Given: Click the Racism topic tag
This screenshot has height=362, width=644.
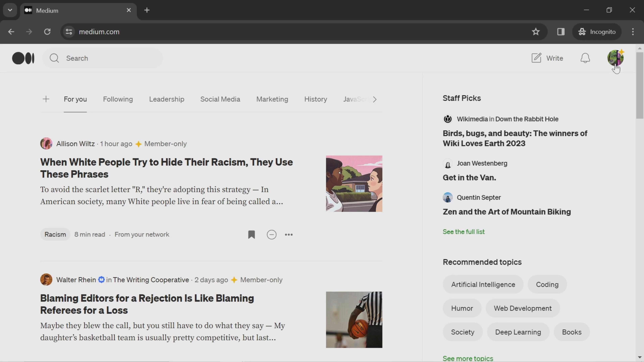Looking at the screenshot, I should coord(55,234).
